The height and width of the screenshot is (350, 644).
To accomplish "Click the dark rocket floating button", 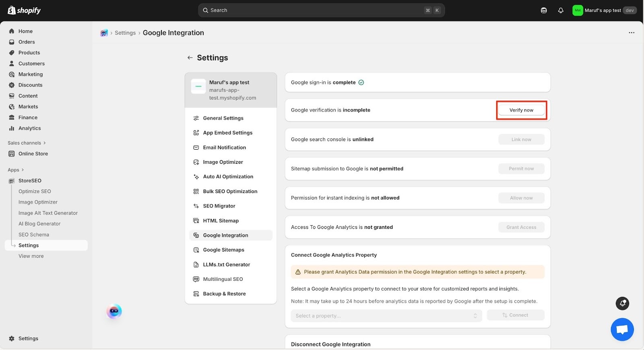I will click(622, 303).
